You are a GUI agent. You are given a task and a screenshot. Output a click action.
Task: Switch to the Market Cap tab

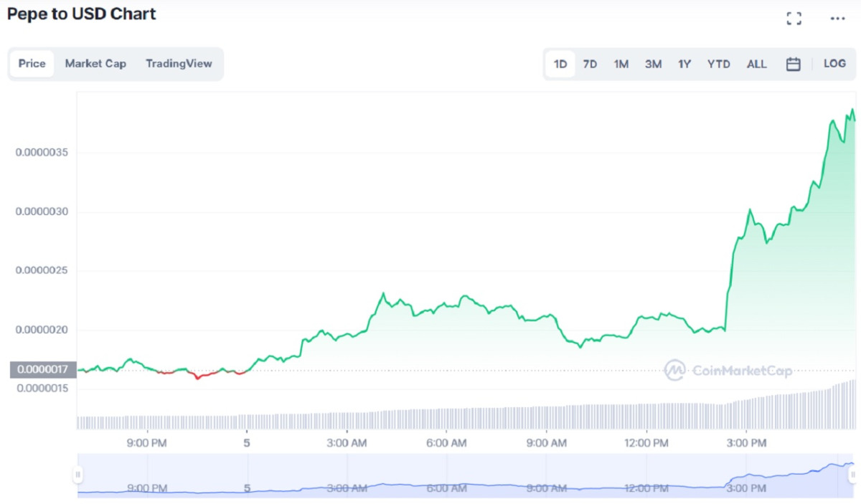[x=95, y=64]
